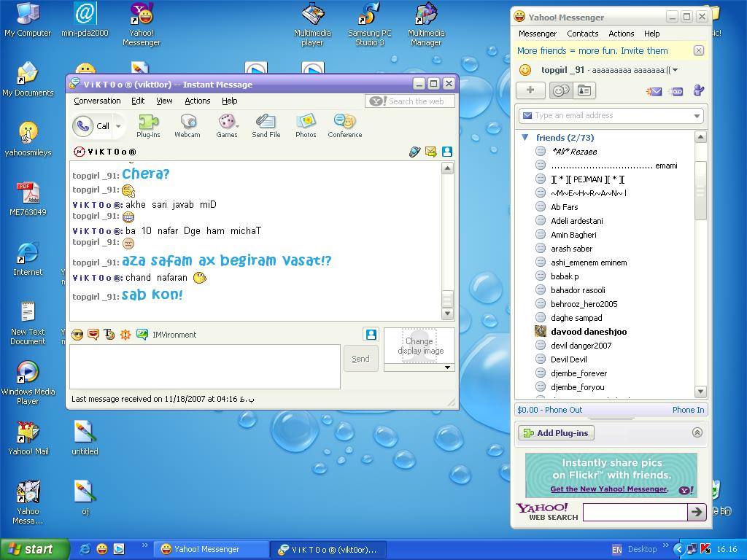The width and height of the screenshot is (747, 560).
Task: Open the Yahoo! Messenger desktop shortcut
Action: tap(142, 25)
